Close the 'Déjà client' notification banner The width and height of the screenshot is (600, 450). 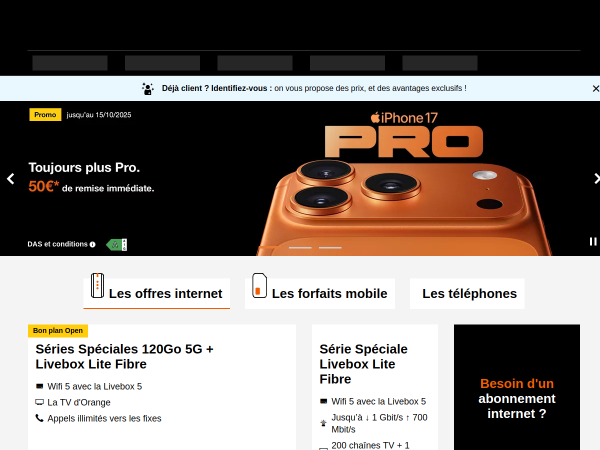point(595,88)
